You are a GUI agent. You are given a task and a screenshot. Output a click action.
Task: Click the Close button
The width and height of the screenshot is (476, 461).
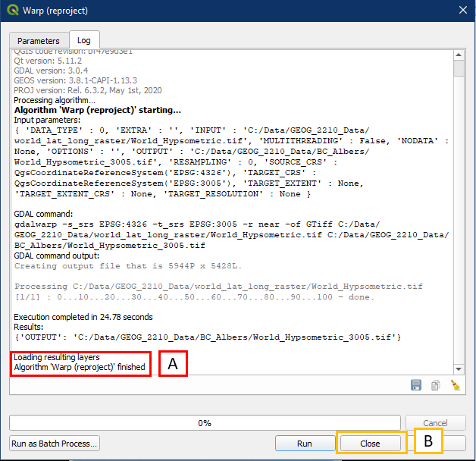click(370, 443)
